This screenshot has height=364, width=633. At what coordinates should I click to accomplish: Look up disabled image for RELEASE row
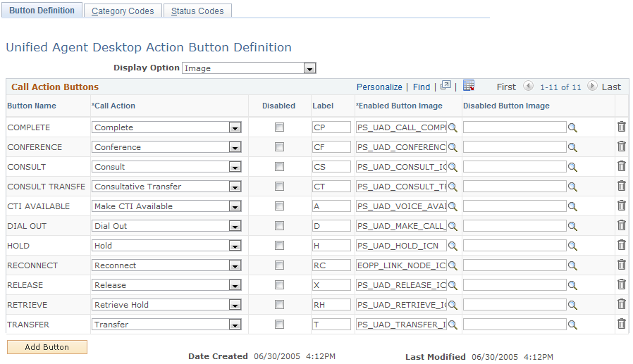click(x=572, y=285)
